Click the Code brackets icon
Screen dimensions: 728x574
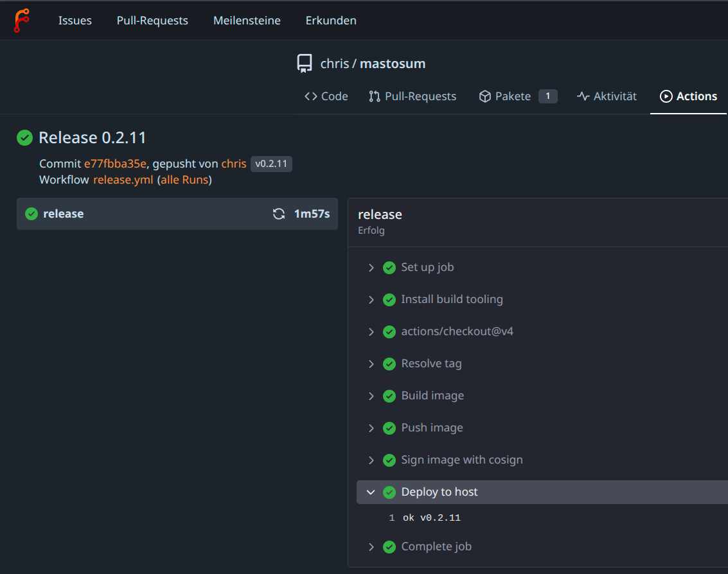click(x=310, y=96)
